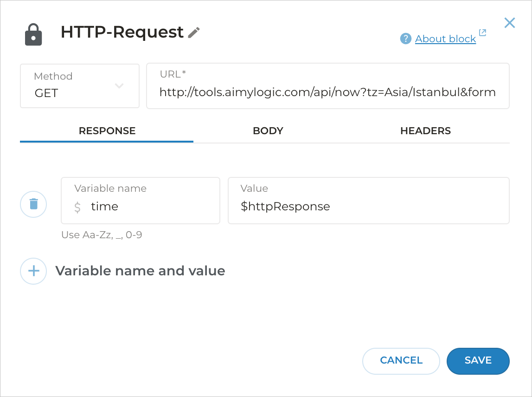The height and width of the screenshot is (397, 532).
Task: Click the pencil icon to rename the block
Action: pyautogui.click(x=194, y=32)
